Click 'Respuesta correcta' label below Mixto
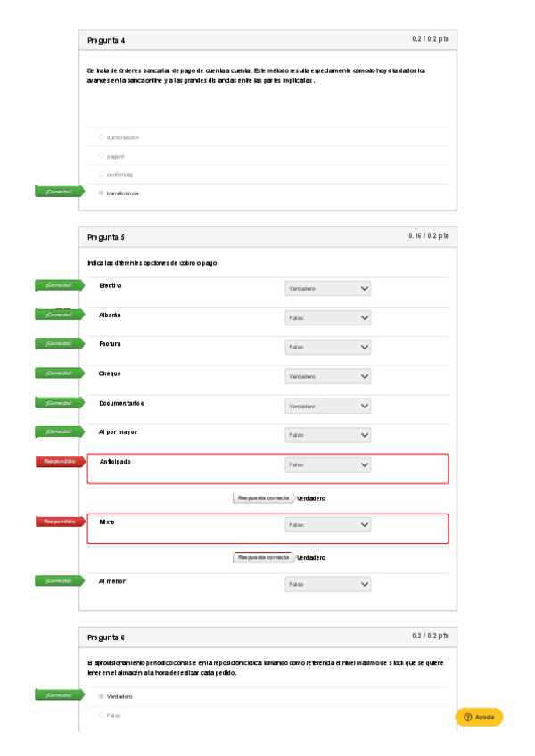The width and height of the screenshot is (535, 756). pyautogui.click(x=263, y=557)
